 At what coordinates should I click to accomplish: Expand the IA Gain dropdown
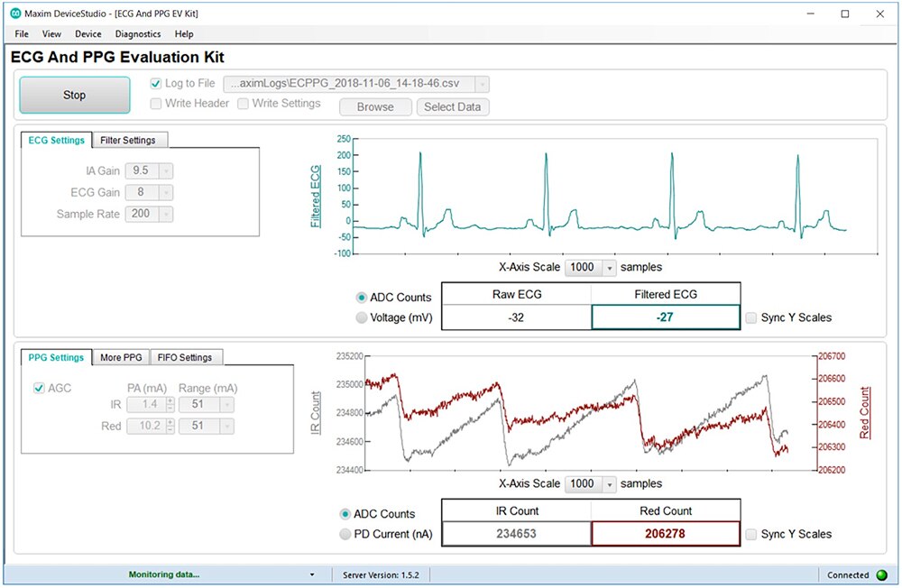point(166,170)
